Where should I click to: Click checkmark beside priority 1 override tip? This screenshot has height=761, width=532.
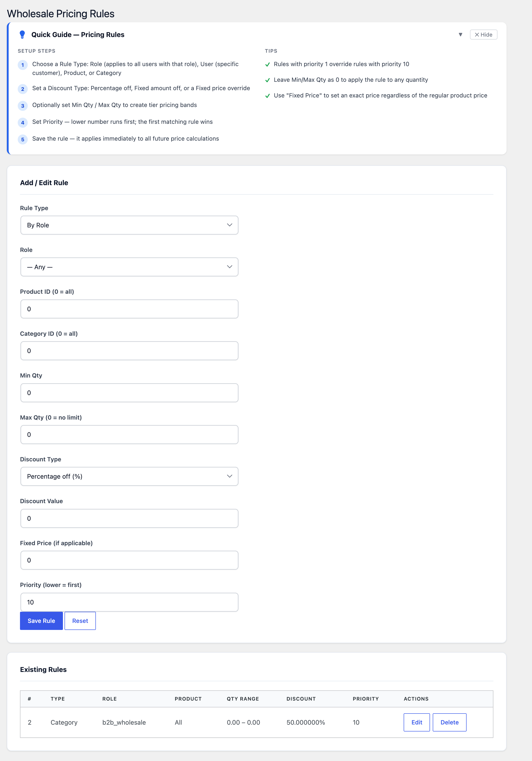click(x=268, y=64)
